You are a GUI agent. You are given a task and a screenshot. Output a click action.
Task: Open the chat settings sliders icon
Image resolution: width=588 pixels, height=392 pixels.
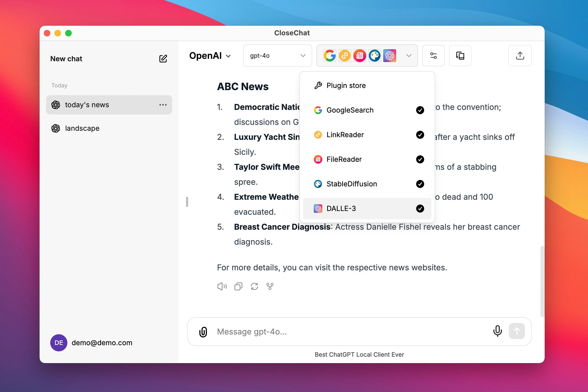[433, 56]
